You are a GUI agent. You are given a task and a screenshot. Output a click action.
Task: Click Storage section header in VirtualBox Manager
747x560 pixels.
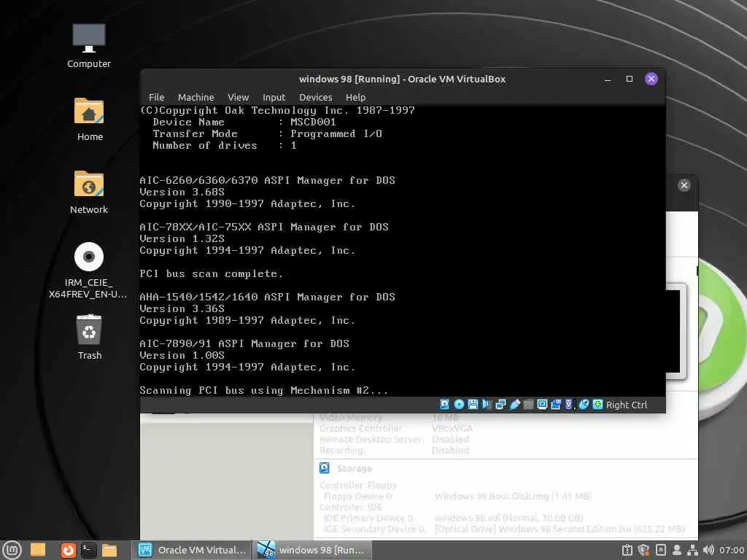click(355, 469)
